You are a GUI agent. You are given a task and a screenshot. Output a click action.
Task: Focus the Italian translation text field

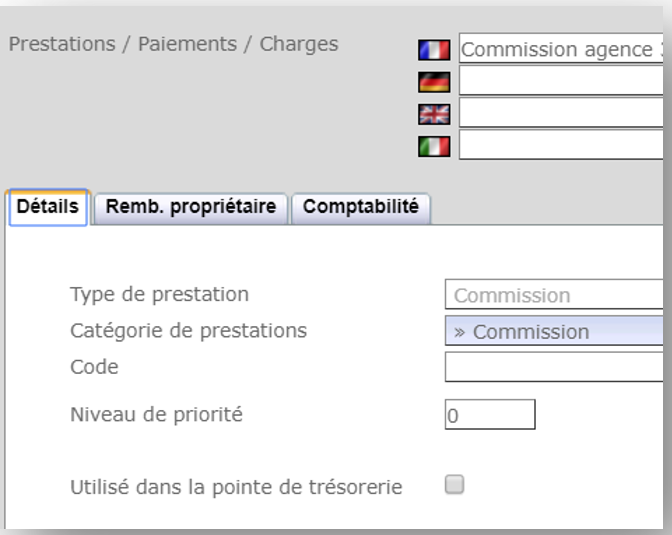[x=562, y=145]
